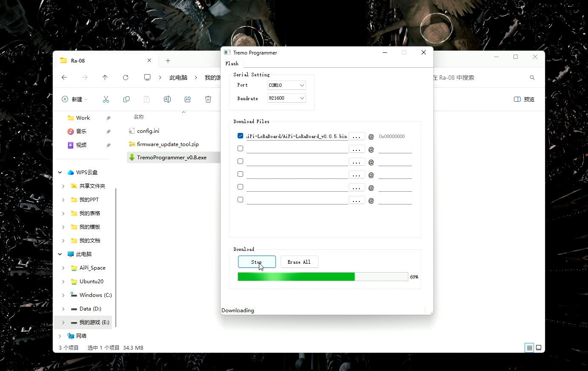The width and height of the screenshot is (588, 371).
Task: Collapse the WPS cloud drive node
Action: (60, 173)
